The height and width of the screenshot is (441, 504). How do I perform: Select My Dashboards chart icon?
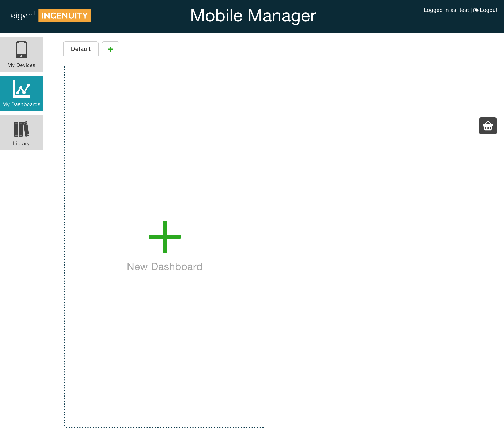point(21,89)
